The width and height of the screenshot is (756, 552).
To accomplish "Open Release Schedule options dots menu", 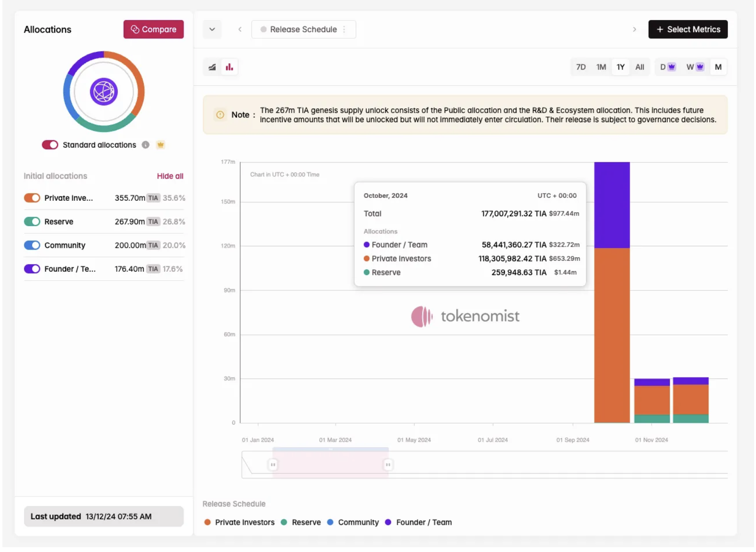I will click(x=344, y=29).
